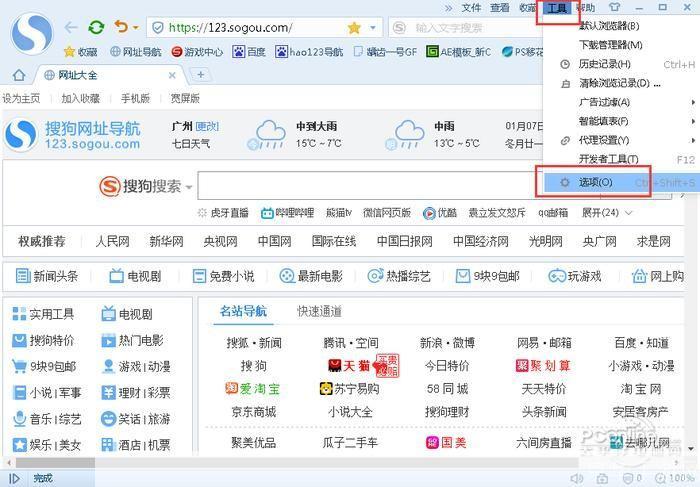Open the 查看 menu

point(500,8)
